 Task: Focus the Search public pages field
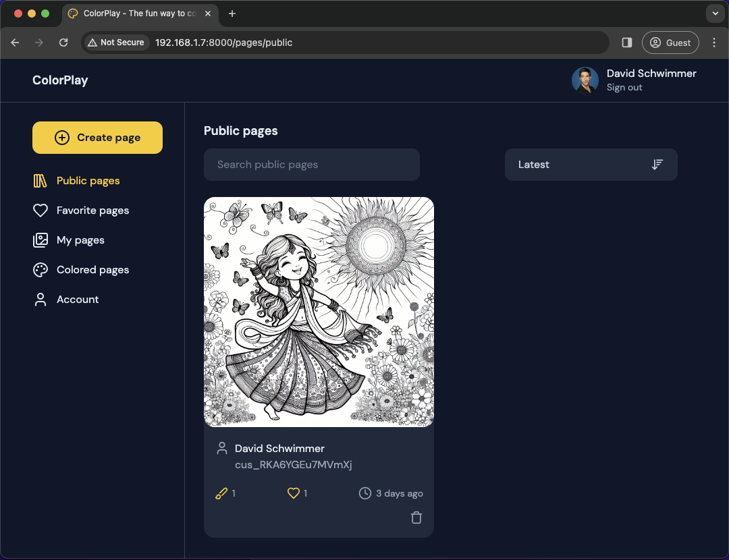tap(311, 165)
